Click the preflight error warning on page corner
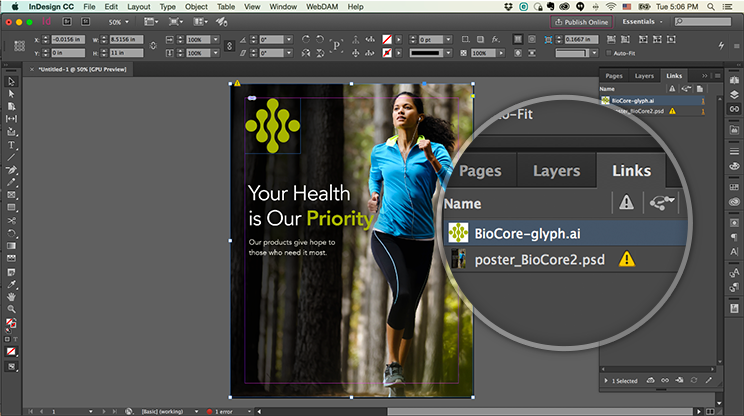 [237, 83]
